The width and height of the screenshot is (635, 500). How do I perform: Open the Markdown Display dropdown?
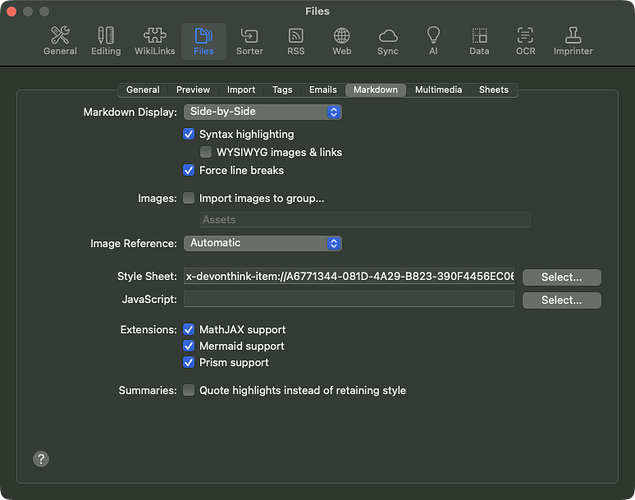[263, 112]
